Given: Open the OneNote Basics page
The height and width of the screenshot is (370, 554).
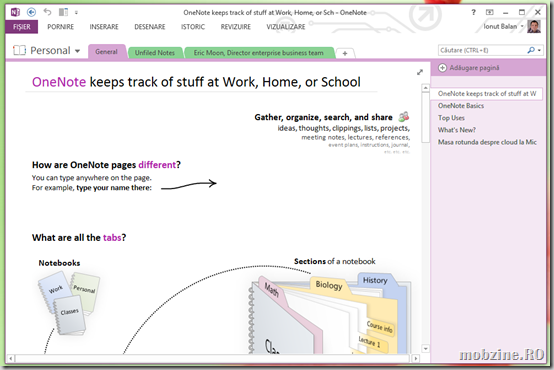Looking at the screenshot, I should point(461,106).
